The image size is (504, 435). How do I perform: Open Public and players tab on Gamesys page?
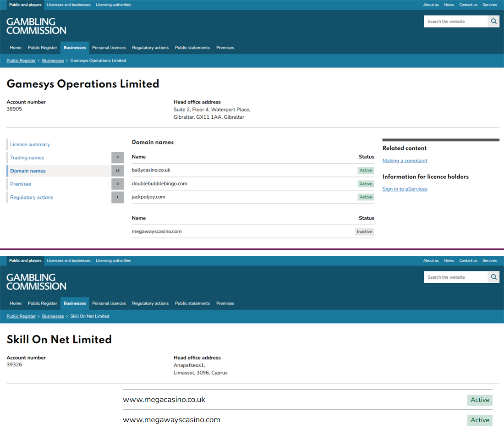pyautogui.click(x=25, y=5)
